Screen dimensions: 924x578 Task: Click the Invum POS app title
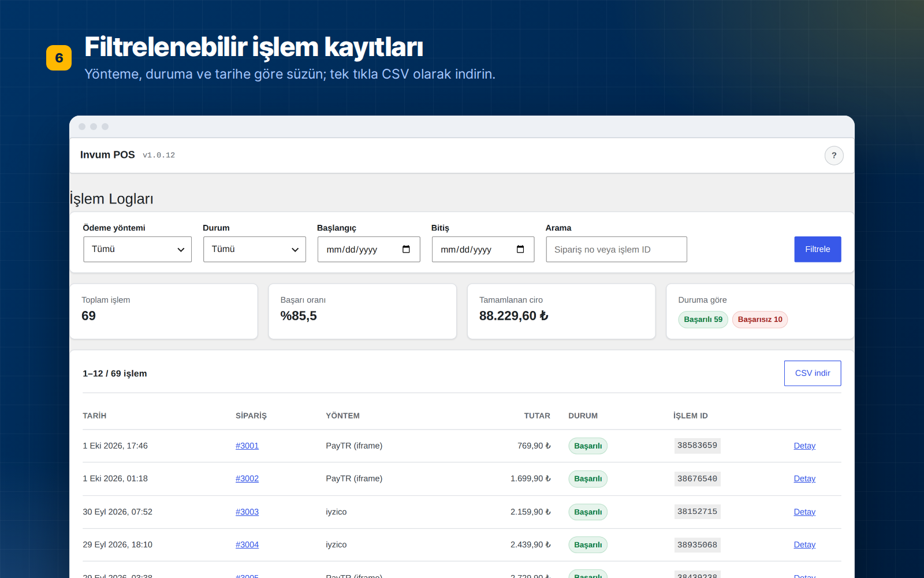[107, 155]
